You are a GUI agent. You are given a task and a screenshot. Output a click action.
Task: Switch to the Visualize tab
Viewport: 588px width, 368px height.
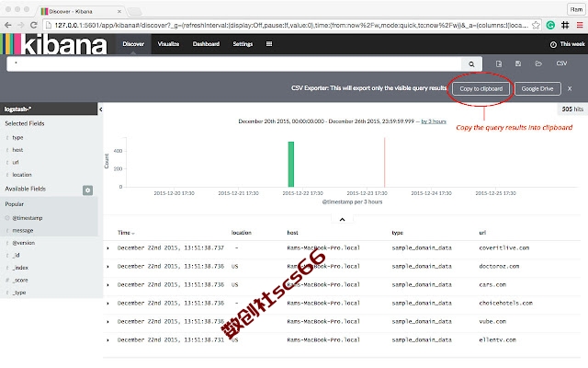168,44
